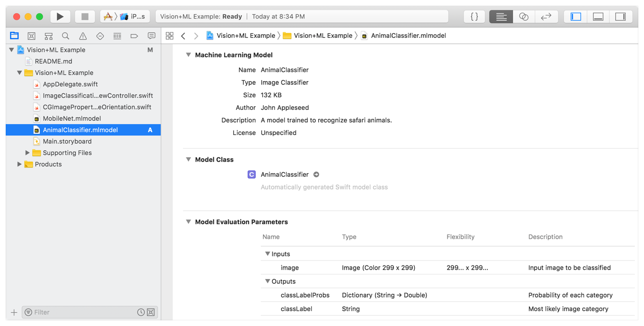This screenshot has width=644, height=326.
Task: Select the classLabelProbs output row
Action: pyautogui.click(x=447, y=295)
